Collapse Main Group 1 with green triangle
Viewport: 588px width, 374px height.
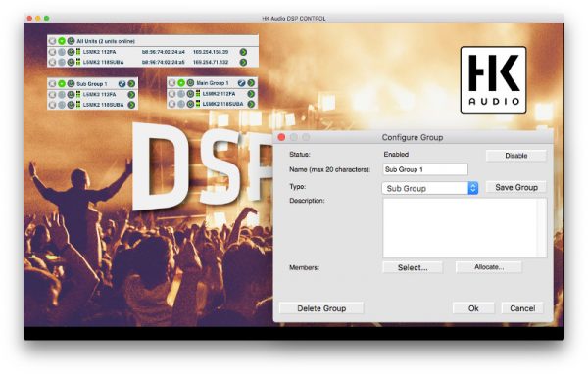point(181,83)
